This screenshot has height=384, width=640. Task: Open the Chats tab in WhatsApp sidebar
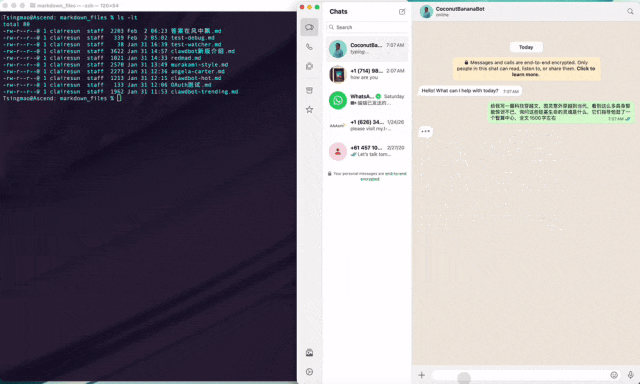point(309,27)
